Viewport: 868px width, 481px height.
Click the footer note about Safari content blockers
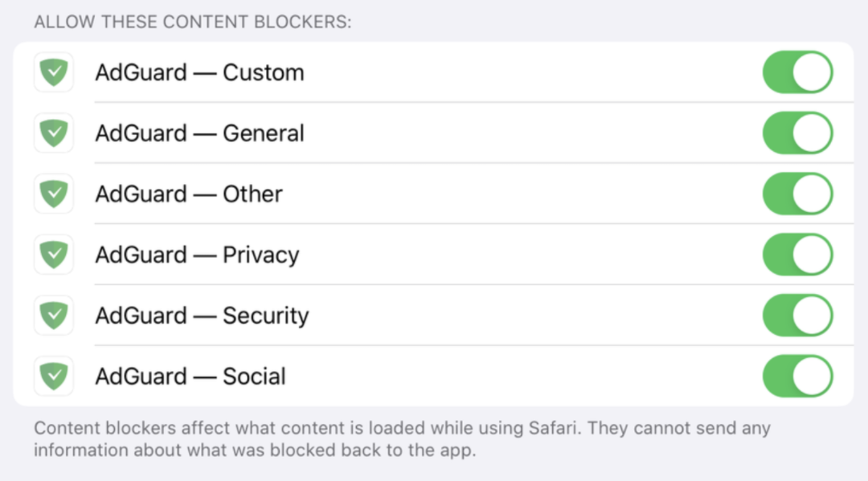point(402,438)
